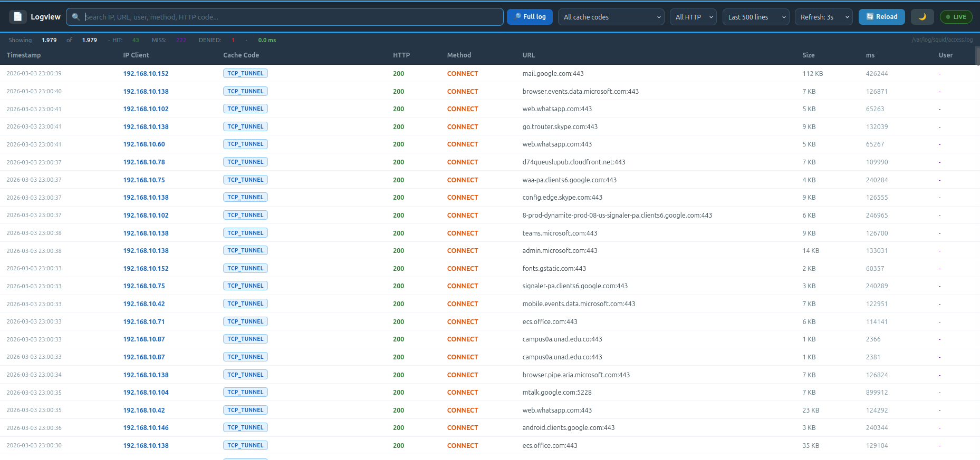
Task: Toggle the LIVE auto-refresh indicator
Action: 956,17
